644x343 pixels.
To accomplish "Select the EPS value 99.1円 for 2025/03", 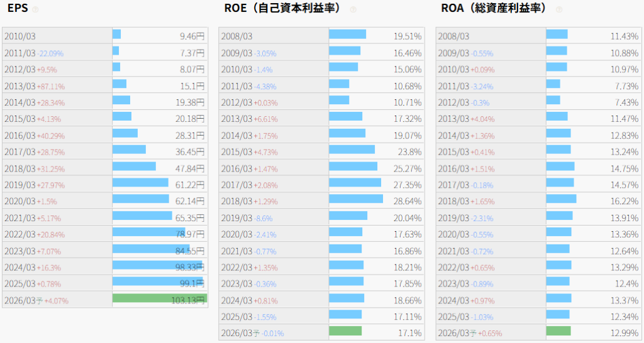I will click(x=192, y=282).
